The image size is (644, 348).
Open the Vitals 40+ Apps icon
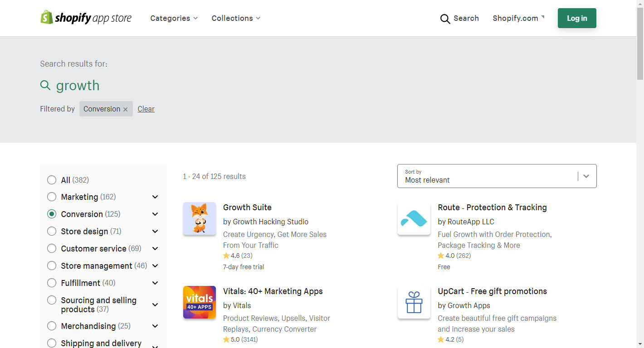(x=200, y=302)
